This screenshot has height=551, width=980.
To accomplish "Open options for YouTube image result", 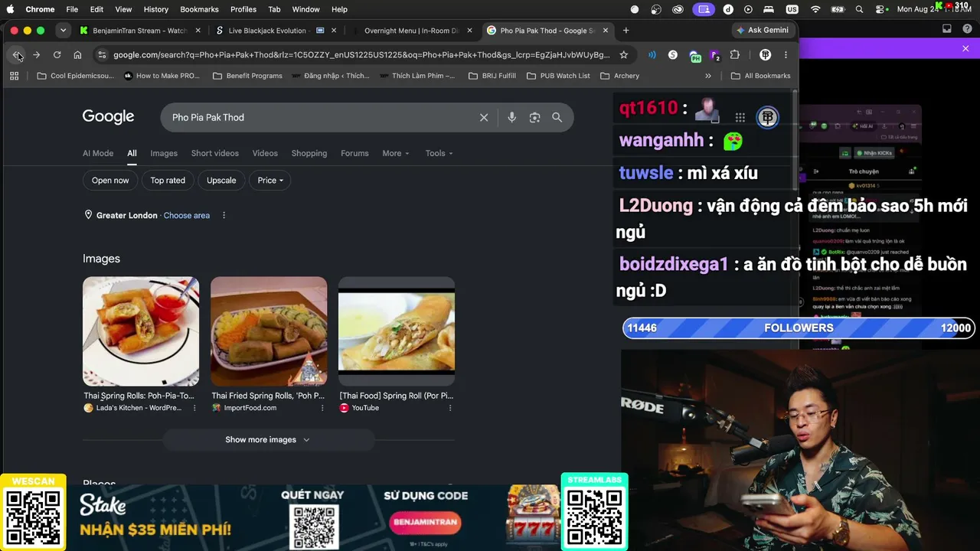I will pos(450,408).
